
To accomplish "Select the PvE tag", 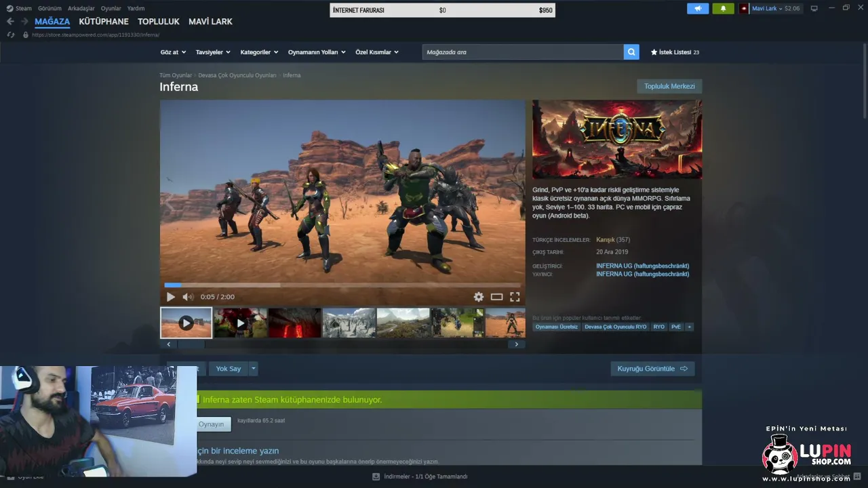I will [676, 327].
